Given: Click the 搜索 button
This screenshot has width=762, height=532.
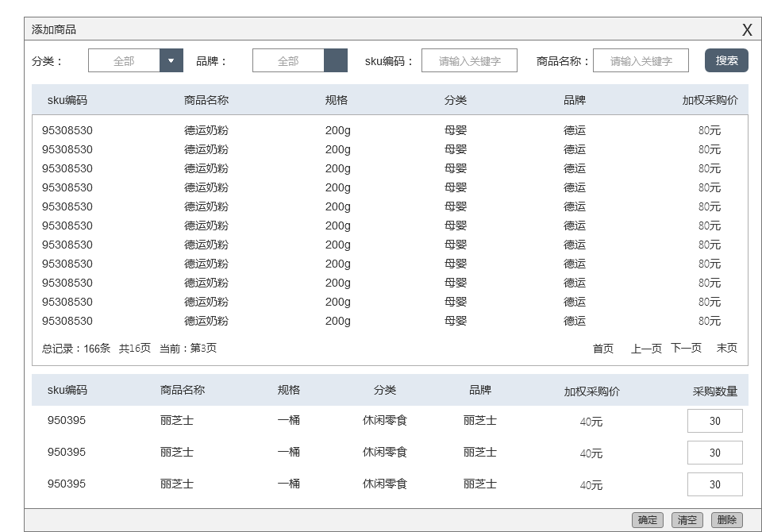Looking at the screenshot, I should (x=726, y=61).
